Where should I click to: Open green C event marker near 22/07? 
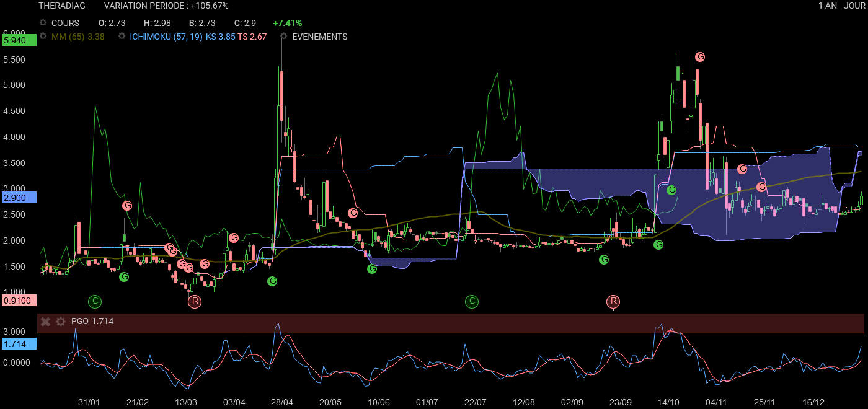pos(472,302)
